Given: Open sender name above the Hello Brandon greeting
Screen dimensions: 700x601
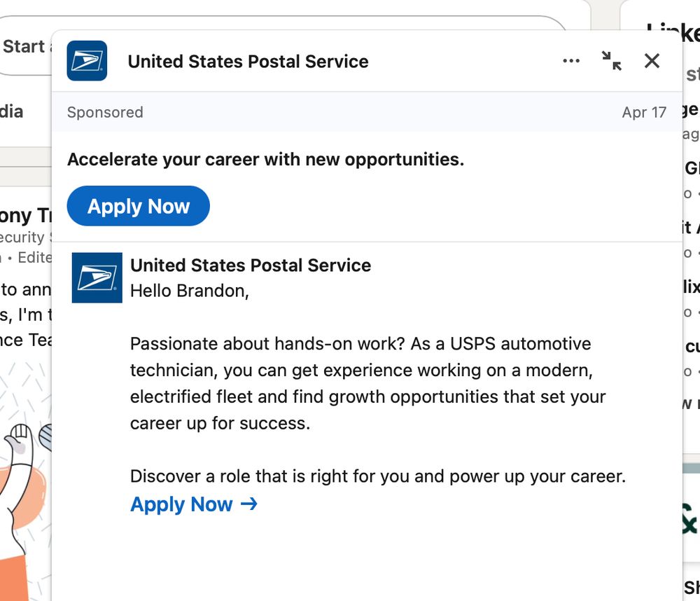Looking at the screenshot, I should coord(251,265).
